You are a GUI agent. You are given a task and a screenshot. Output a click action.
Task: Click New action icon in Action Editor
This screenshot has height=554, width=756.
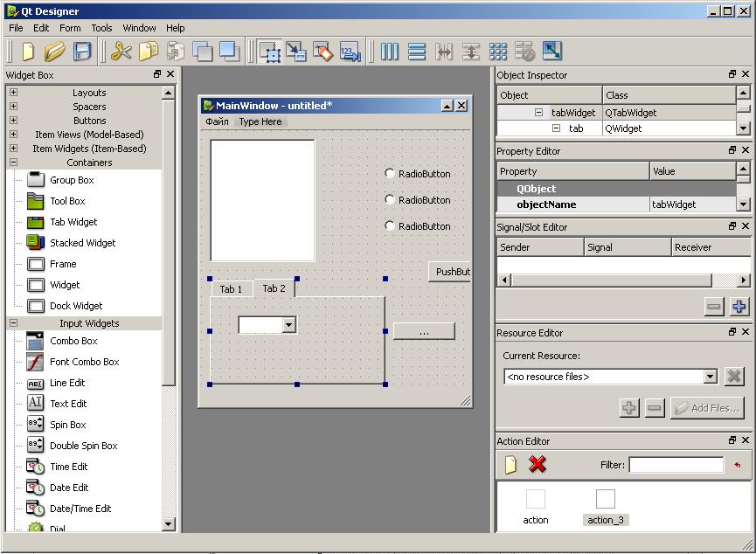click(510, 465)
